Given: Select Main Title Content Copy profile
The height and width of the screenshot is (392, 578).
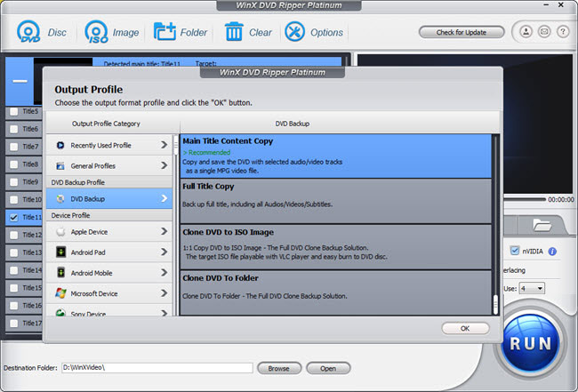Looking at the screenshot, I should pos(335,156).
